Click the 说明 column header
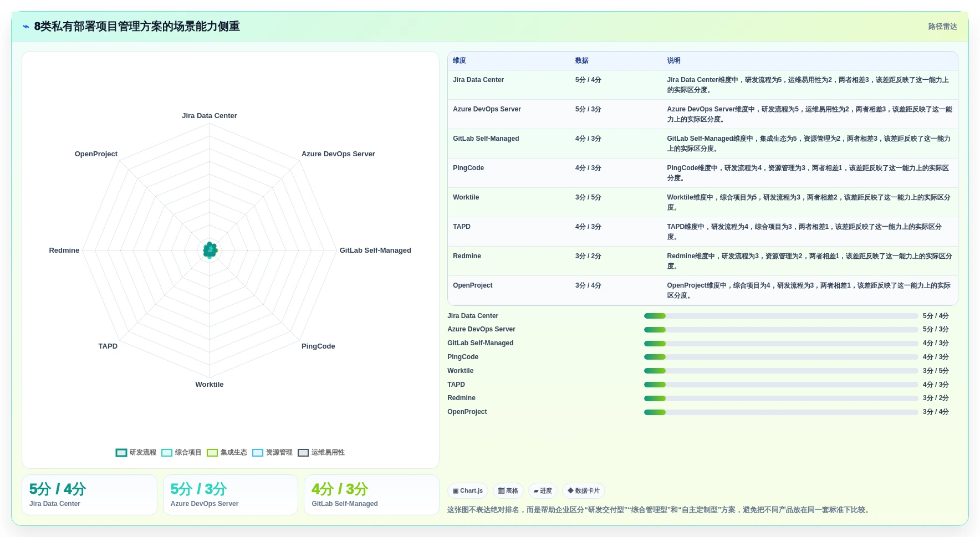Image resolution: width=980 pixels, height=537 pixels. click(673, 60)
